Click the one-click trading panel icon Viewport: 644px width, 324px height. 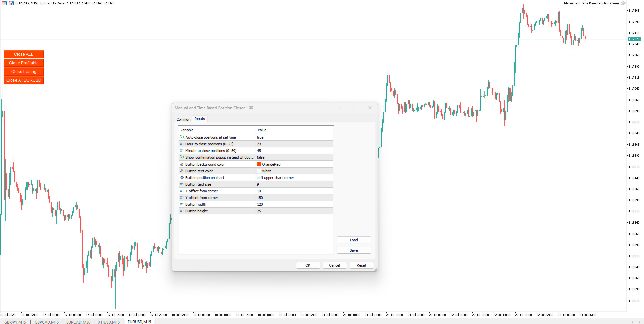tap(4, 3)
